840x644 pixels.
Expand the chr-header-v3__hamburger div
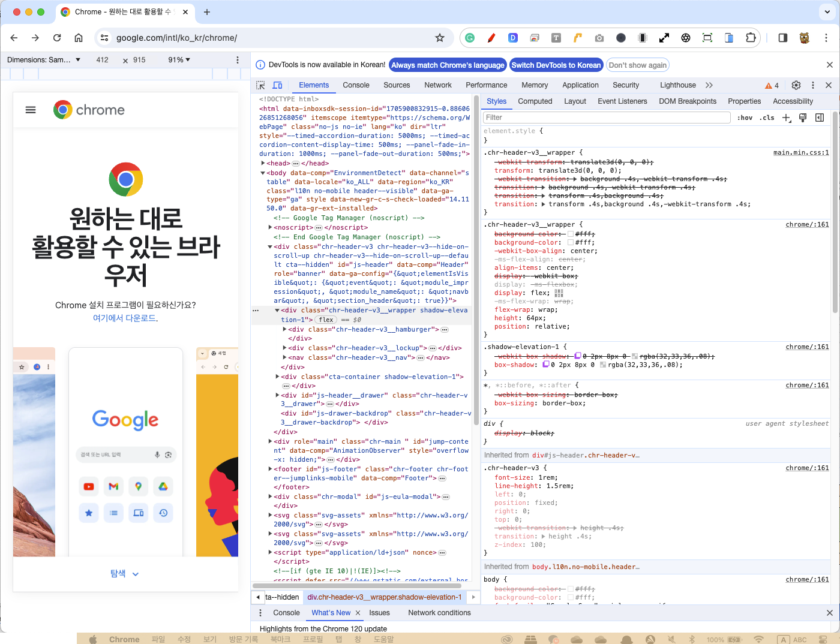[x=284, y=329]
